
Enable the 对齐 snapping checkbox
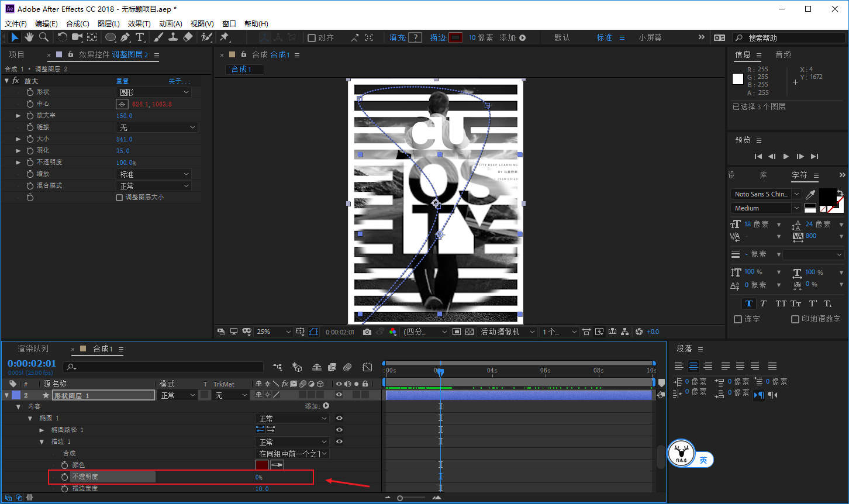[312, 37]
